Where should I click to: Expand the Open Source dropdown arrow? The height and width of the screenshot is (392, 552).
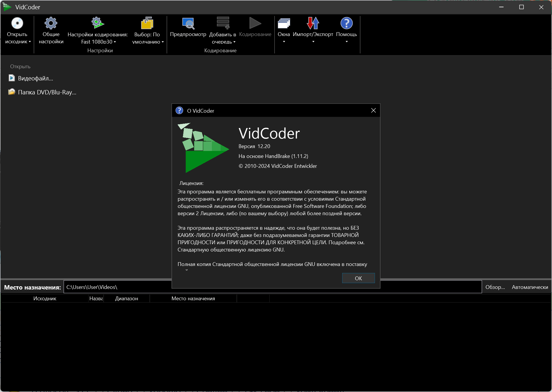click(30, 42)
